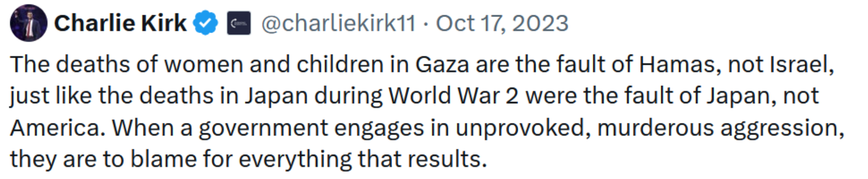
Task: Open the Oct 17, 2023 timestamp
Action: coord(502,23)
